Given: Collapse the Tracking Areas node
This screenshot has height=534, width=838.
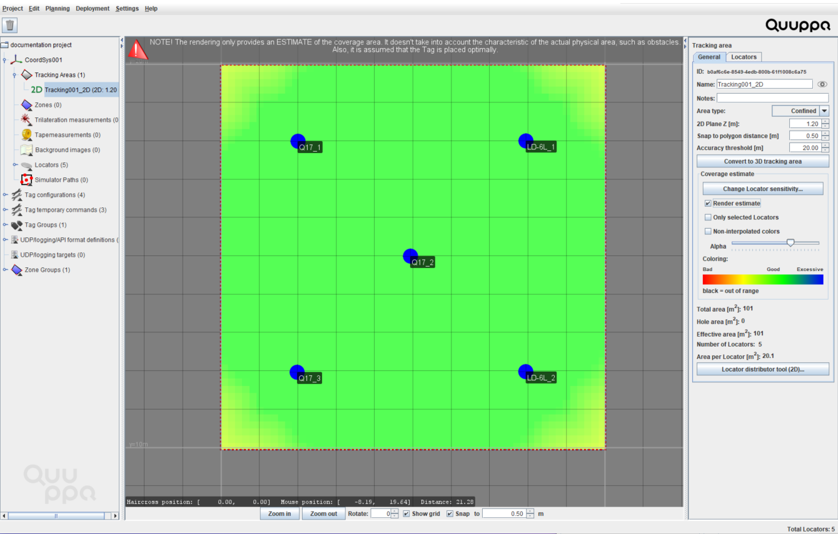Looking at the screenshot, I should click(x=14, y=75).
